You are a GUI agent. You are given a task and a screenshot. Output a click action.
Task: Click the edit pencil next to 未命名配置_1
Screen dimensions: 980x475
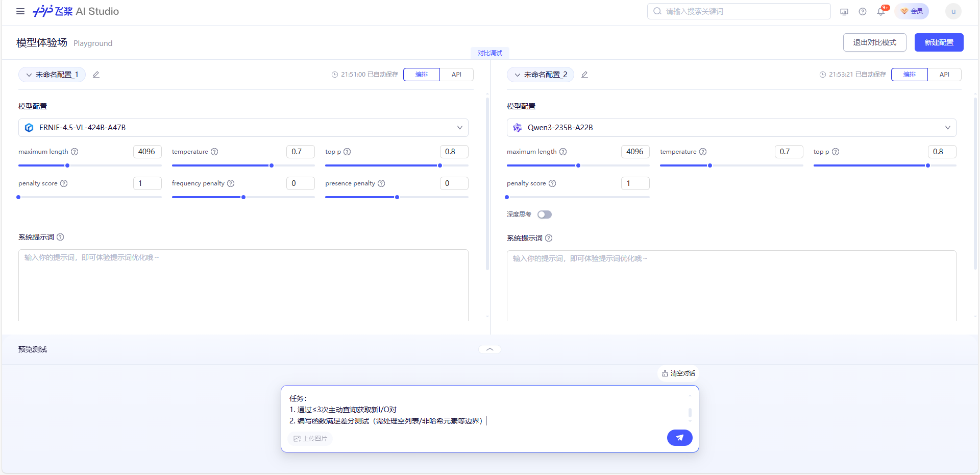96,75
